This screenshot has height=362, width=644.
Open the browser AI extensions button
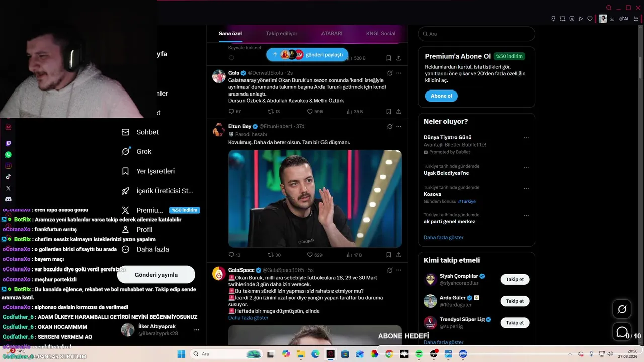pyautogui.click(x=624, y=19)
